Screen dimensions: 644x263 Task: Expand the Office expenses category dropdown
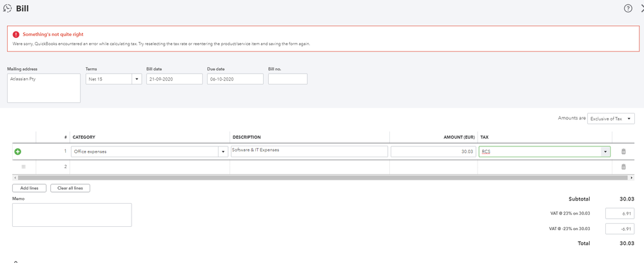[x=223, y=151]
